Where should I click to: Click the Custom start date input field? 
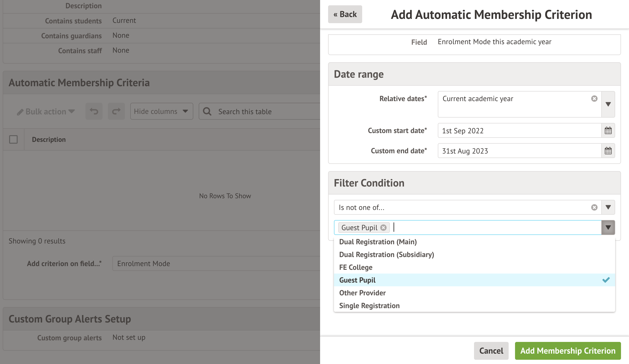[x=519, y=131]
